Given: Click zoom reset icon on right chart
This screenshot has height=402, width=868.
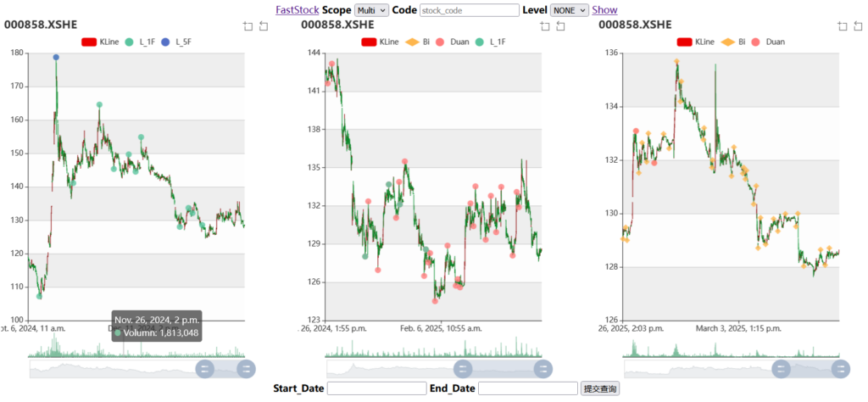Looking at the screenshot, I should [x=858, y=26].
